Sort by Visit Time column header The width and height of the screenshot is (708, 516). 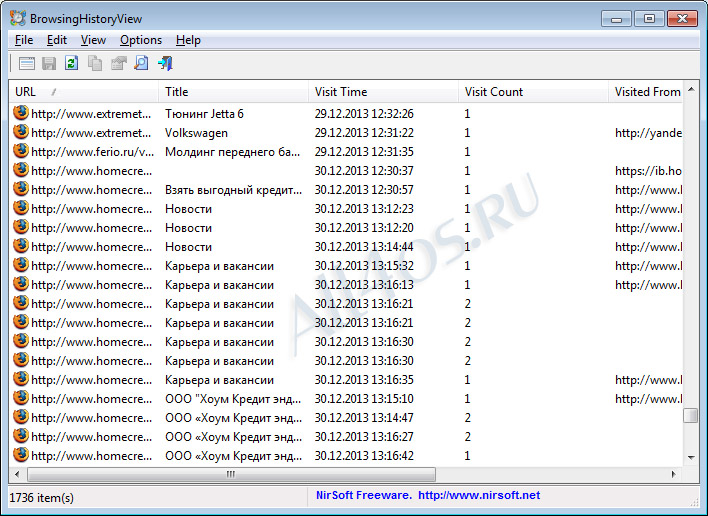pos(383,92)
